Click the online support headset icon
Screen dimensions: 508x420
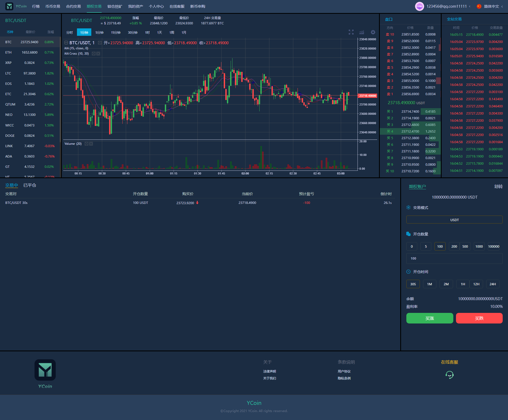449,375
